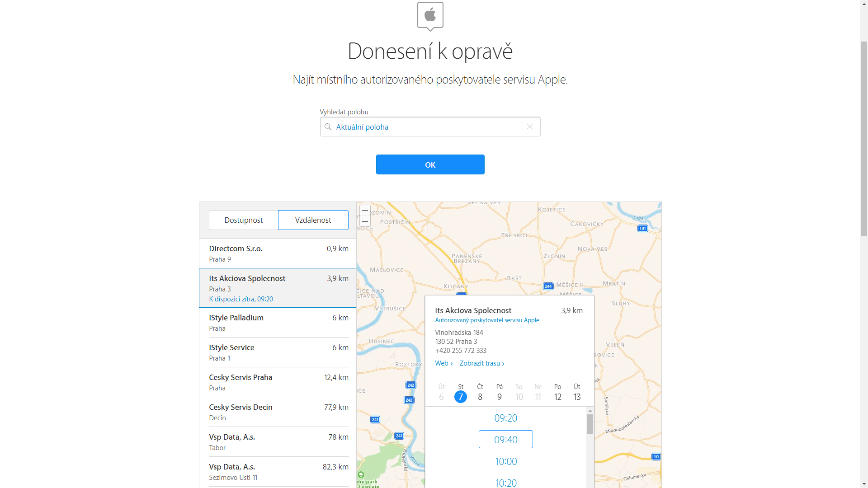Sort providers by Vzdálenost

(313, 220)
